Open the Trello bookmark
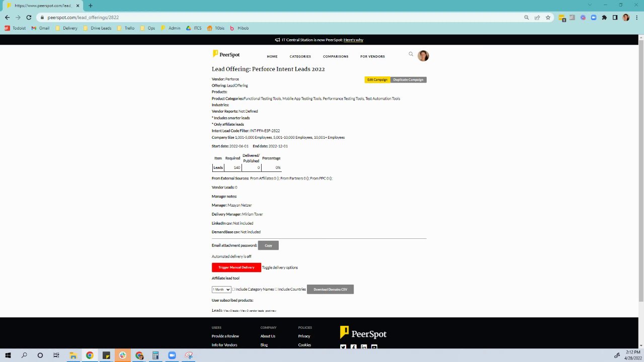This screenshot has width=644, height=362. 126,28
